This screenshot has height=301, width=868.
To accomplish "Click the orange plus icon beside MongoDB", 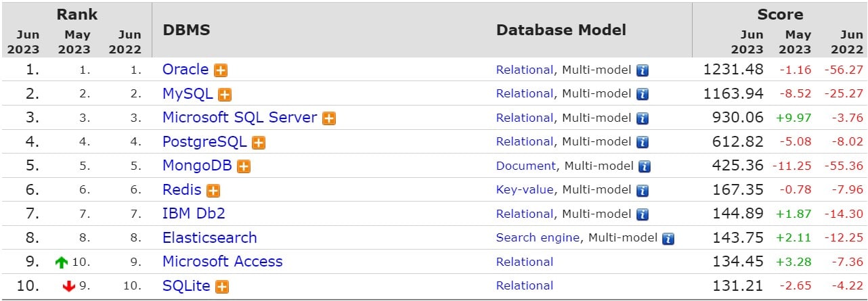I will tap(244, 166).
